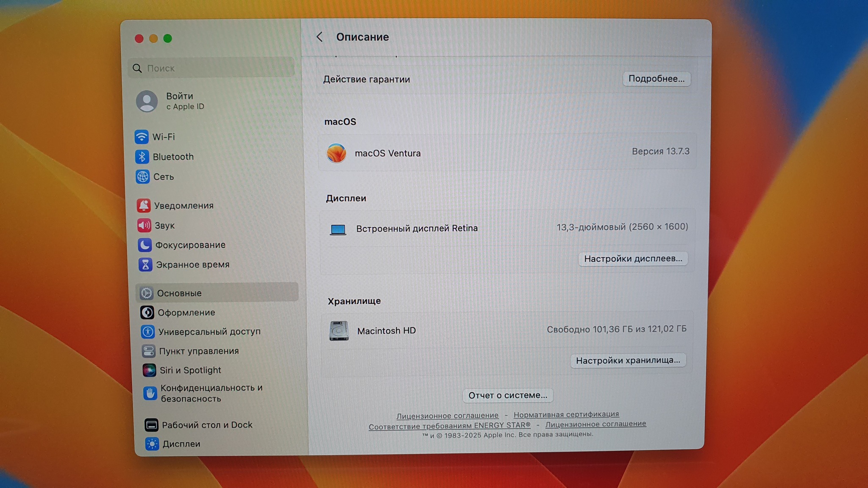Select the Network globe icon
Image resolution: width=868 pixels, height=488 pixels.
click(x=142, y=177)
